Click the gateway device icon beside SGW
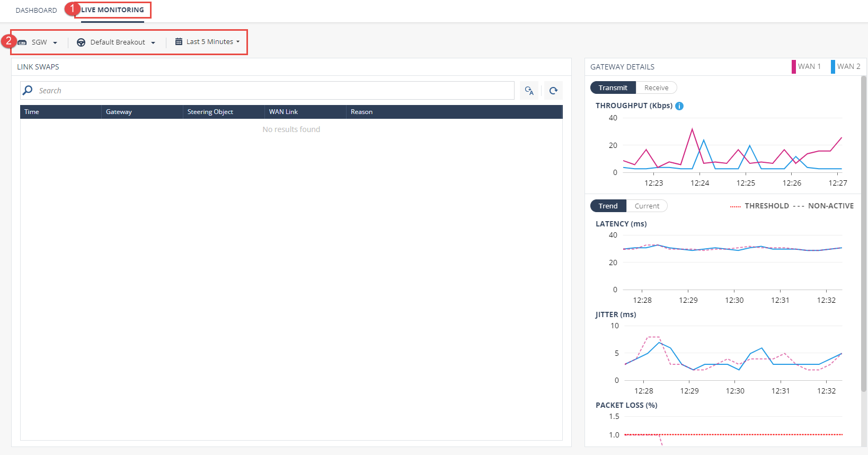 pyautogui.click(x=22, y=42)
